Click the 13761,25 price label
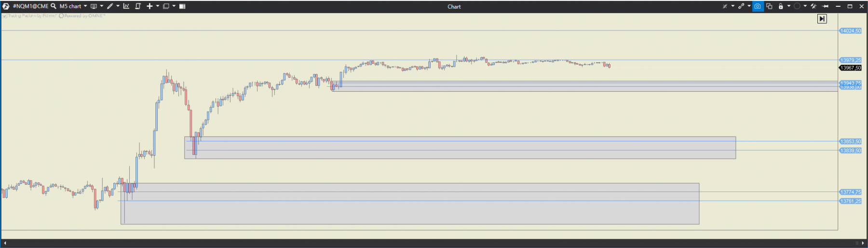Viewport: 868px width, 248px height. tap(851, 201)
